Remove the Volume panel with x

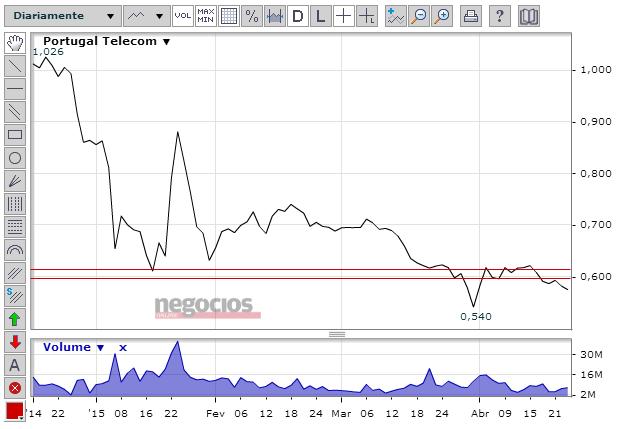coord(123,348)
